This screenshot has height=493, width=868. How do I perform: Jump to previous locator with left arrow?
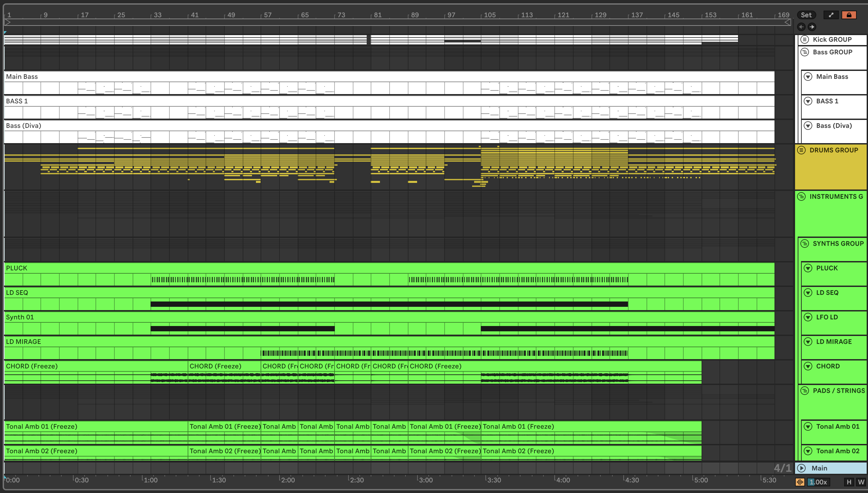click(801, 27)
